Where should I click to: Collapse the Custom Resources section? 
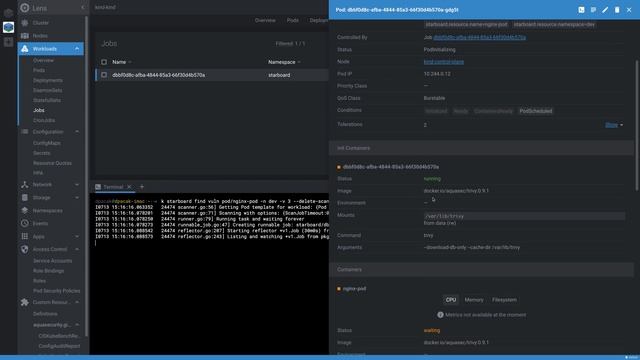(77, 302)
